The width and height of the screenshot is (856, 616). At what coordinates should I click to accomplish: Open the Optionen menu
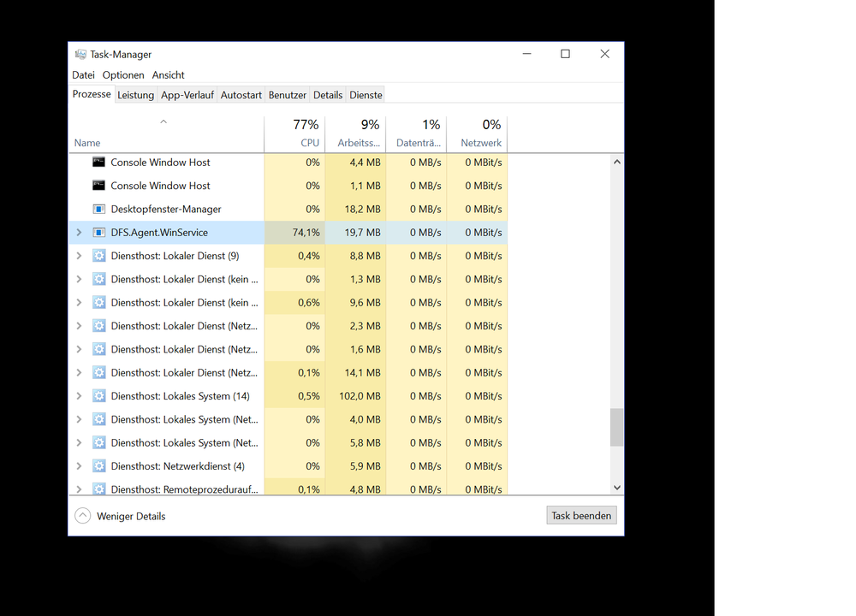(x=123, y=75)
